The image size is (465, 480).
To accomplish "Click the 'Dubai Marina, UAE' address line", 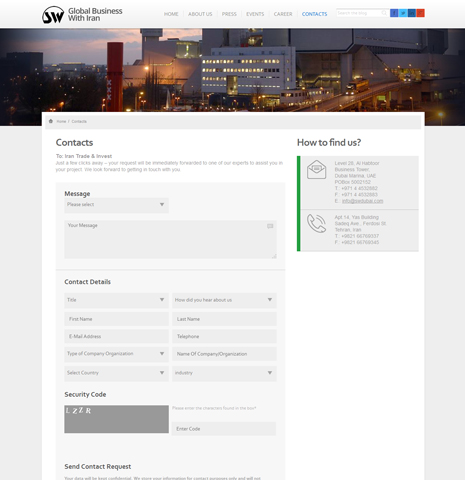I will [x=355, y=176].
